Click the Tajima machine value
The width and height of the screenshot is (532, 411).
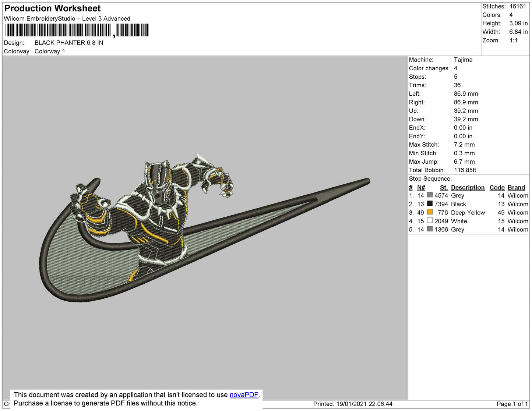(x=463, y=60)
